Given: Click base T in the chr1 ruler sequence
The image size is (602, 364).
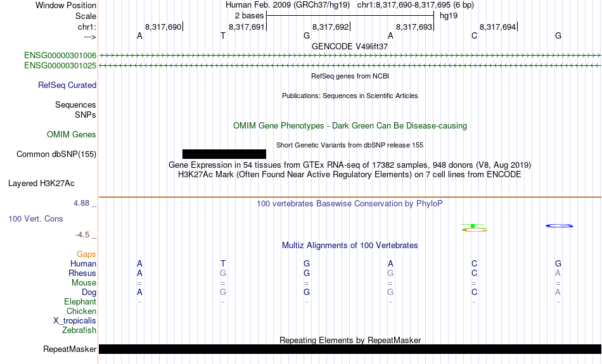Looking at the screenshot, I should tap(223, 35).
